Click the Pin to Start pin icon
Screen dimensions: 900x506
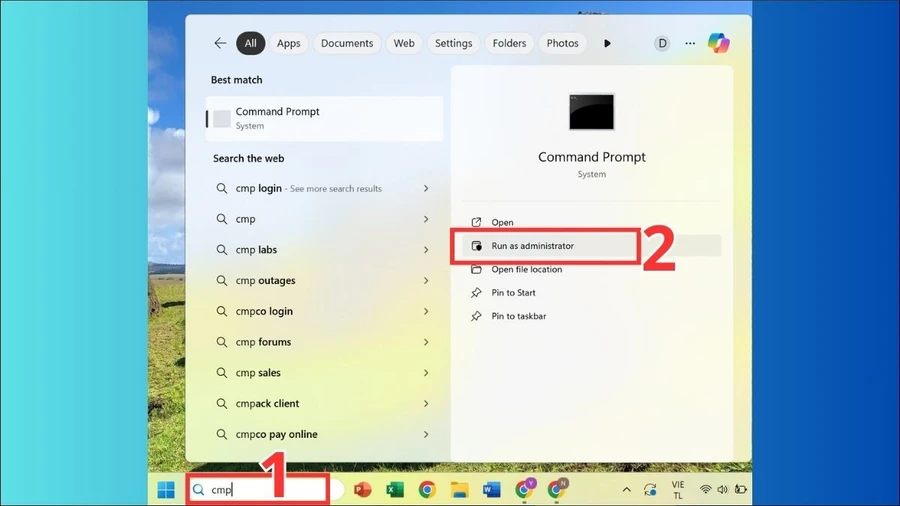pos(476,293)
